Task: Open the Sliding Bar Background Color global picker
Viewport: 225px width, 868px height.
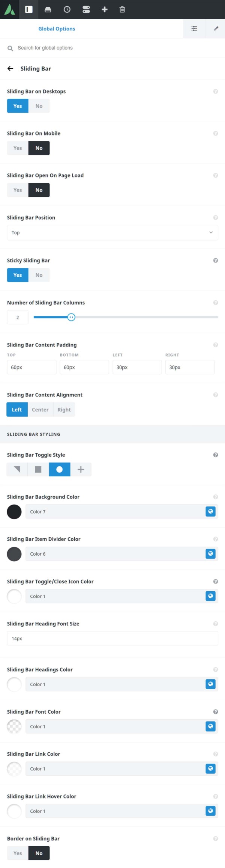Action: click(x=210, y=511)
